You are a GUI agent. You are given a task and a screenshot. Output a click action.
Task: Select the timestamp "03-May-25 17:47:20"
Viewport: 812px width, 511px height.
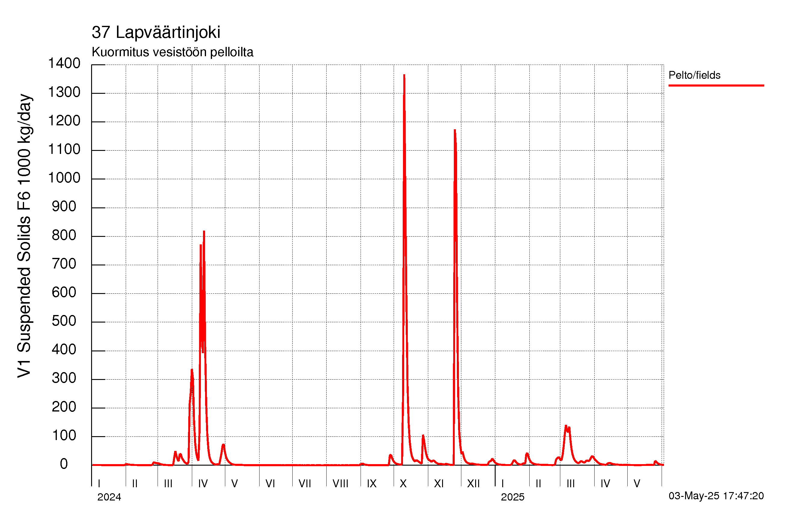[716, 495]
